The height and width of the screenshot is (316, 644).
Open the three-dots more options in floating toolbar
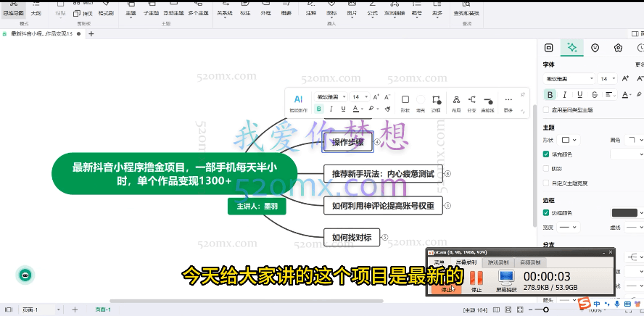click(508, 104)
